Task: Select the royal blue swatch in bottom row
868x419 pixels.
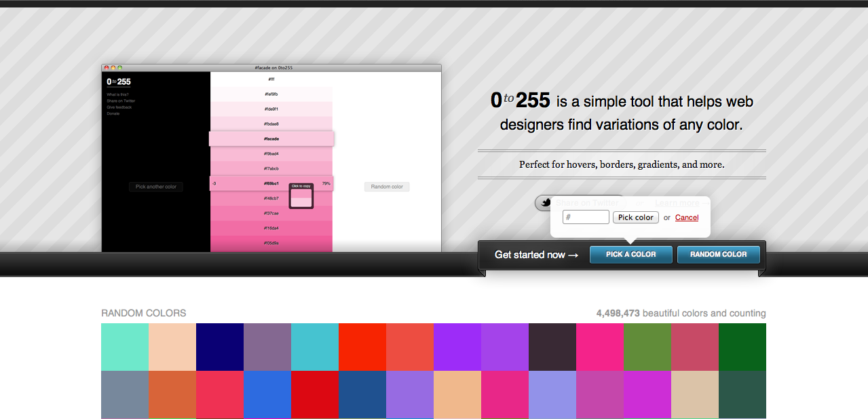Action: 267,395
